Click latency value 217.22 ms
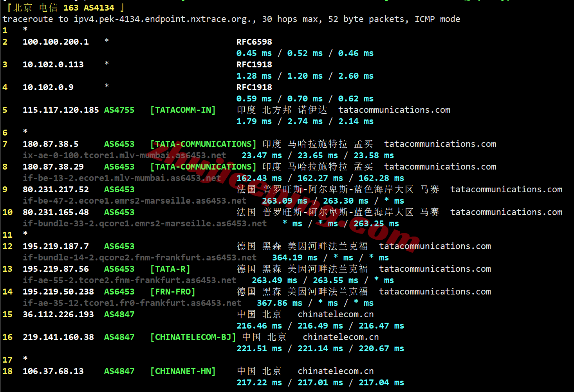 (x=259, y=383)
